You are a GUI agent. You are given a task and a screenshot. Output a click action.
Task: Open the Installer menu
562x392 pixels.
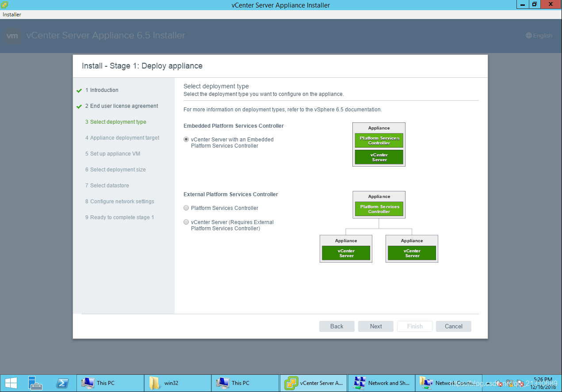[12, 15]
